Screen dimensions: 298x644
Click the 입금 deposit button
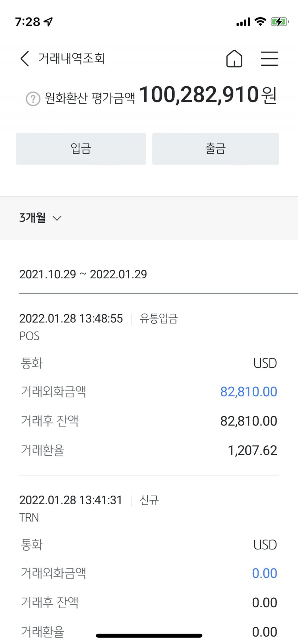coord(81,149)
